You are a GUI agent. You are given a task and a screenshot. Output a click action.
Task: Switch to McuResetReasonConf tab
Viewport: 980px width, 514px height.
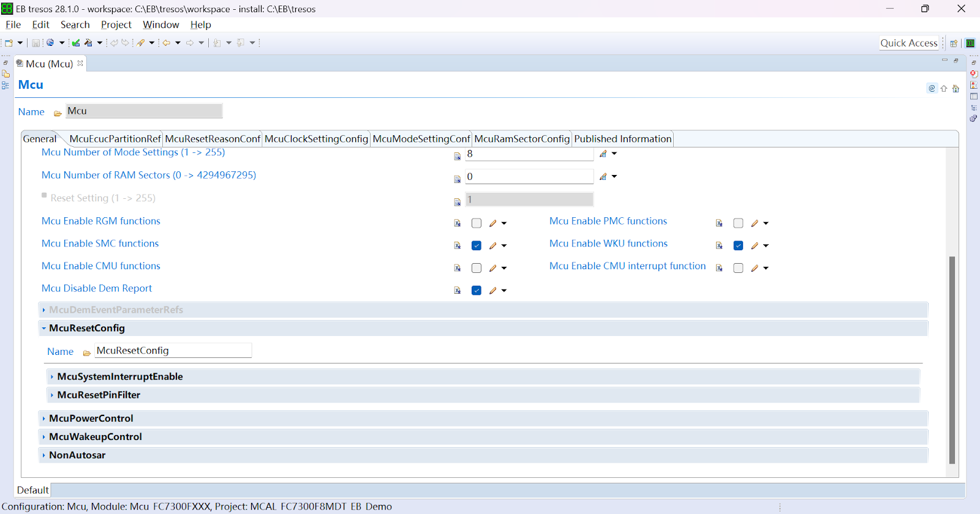213,139
